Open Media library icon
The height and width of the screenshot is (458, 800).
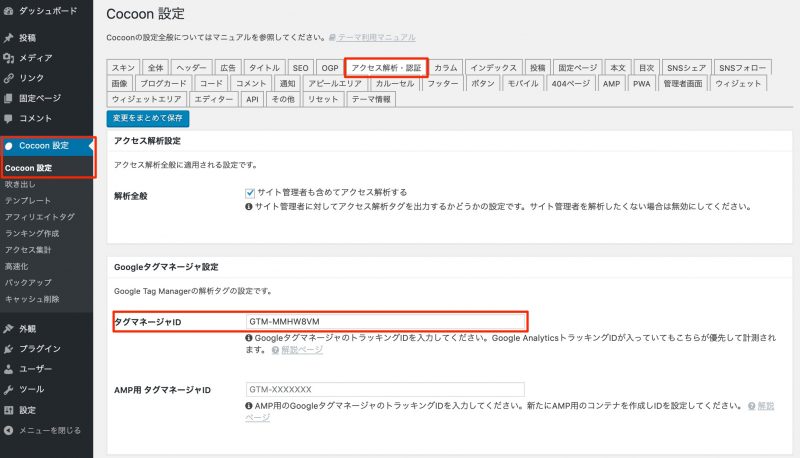tap(9, 58)
